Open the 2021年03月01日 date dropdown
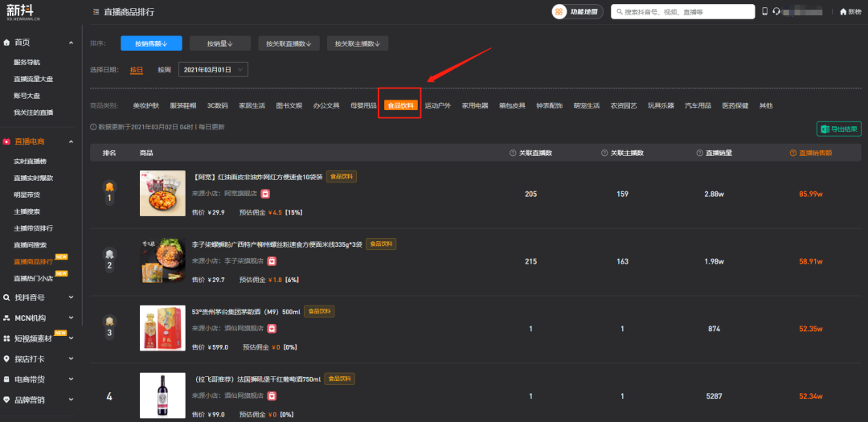Viewport: 868px width, 422px height. tap(213, 70)
